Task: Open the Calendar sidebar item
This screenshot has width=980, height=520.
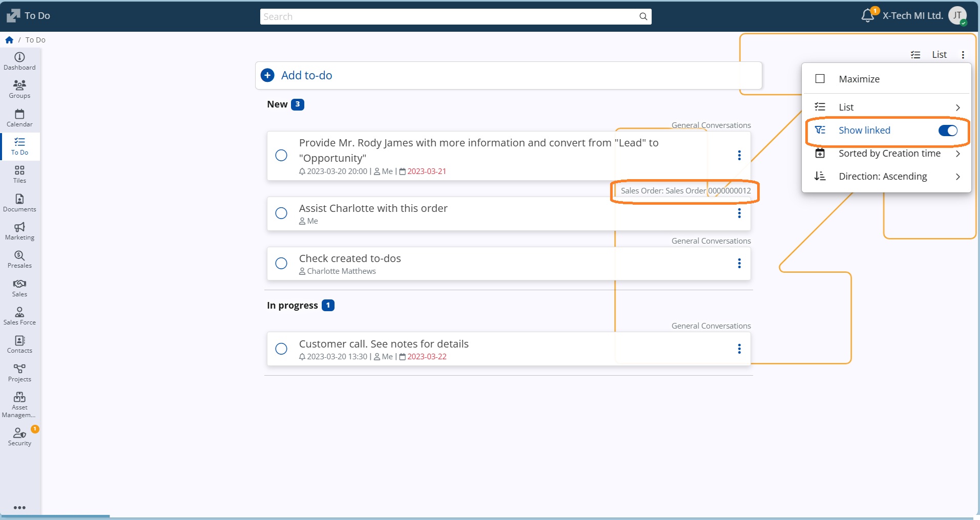Action: 19,118
